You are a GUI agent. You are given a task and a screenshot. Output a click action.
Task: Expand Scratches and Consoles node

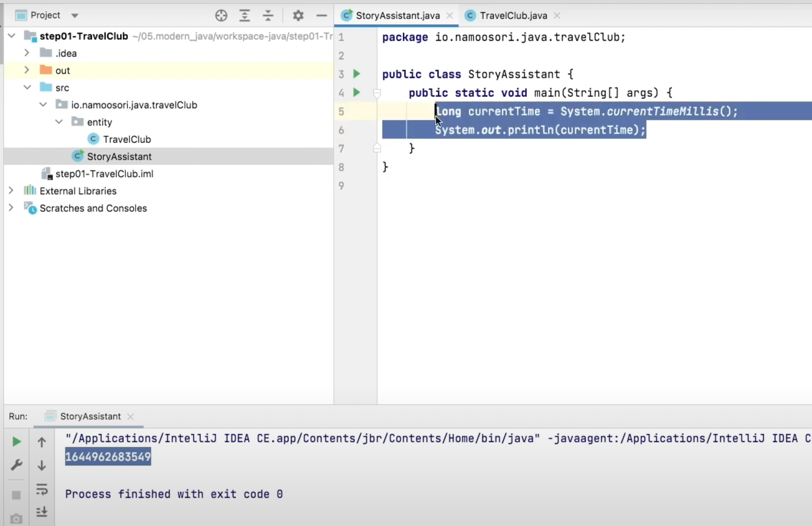11,208
